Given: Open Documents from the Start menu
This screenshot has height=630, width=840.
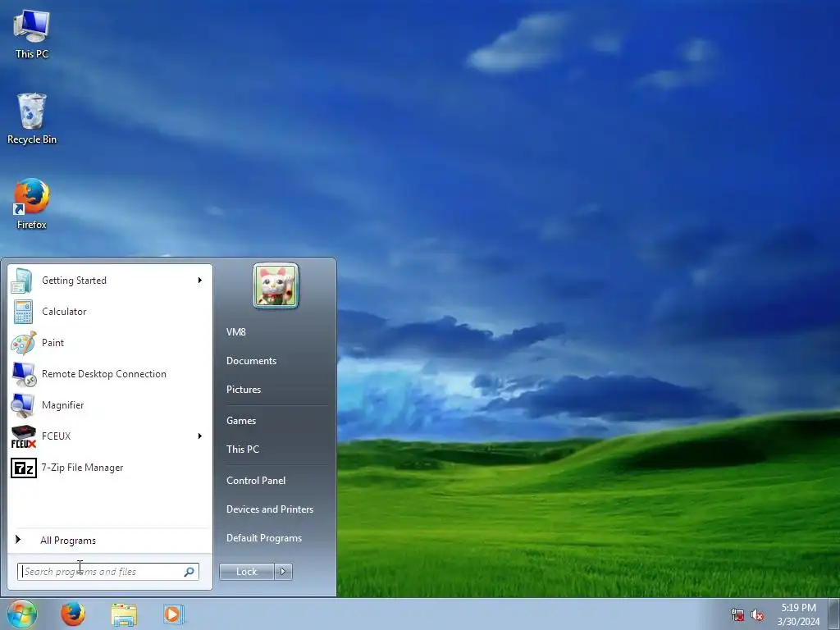Looking at the screenshot, I should [x=251, y=361].
